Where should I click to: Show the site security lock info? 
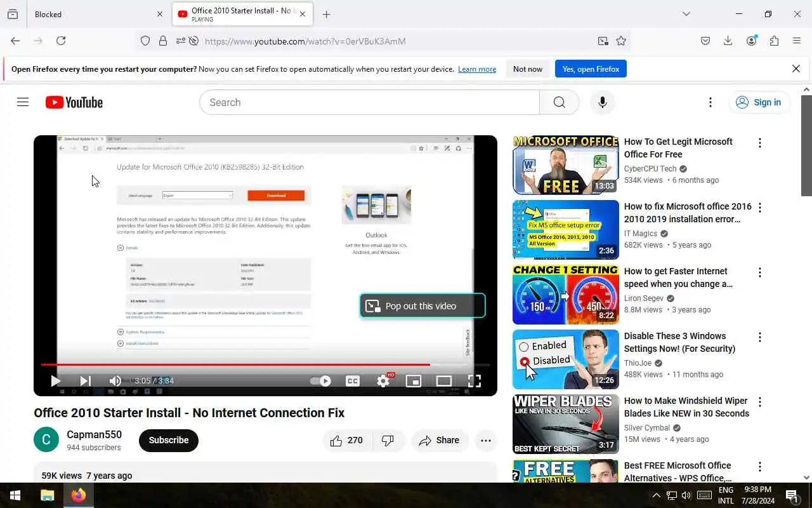coord(163,41)
